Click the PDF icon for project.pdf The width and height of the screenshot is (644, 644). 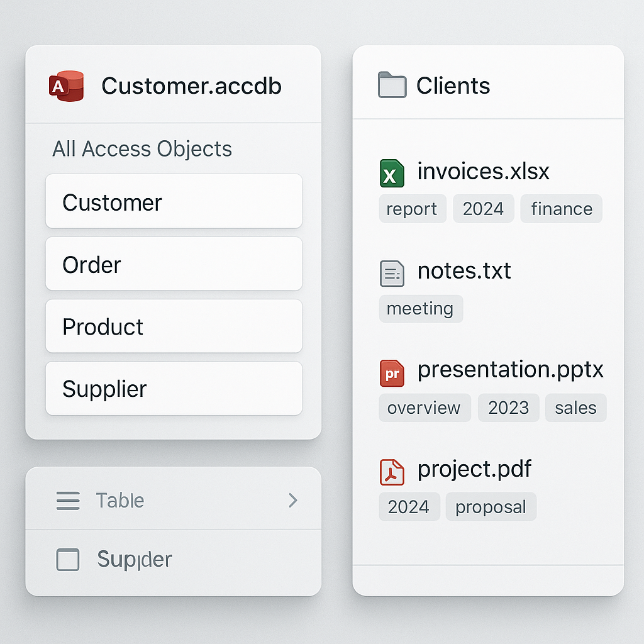(x=392, y=472)
